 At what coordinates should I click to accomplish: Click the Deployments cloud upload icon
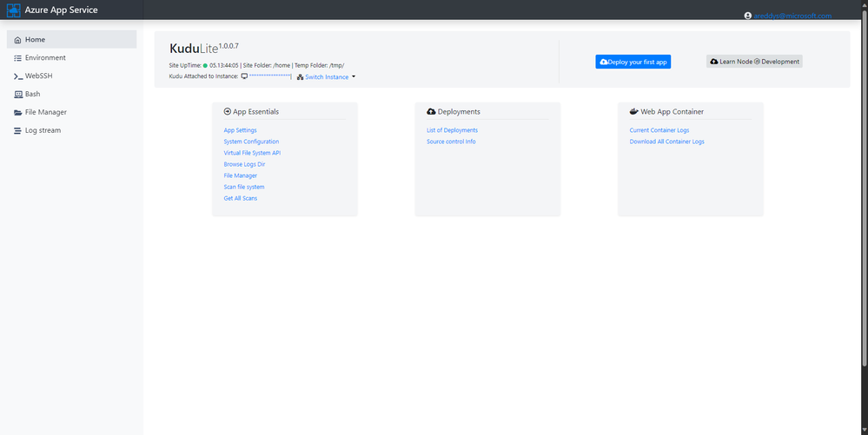pyautogui.click(x=431, y=111)
